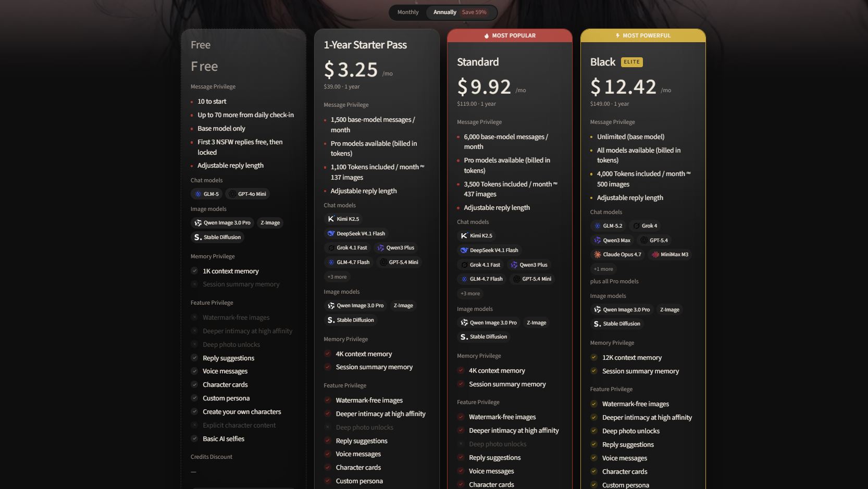The height and width of the screenshot is (489, 868).
Task: Click GLM-5.2 chip in Black plan
Action: (x=609, y=226)
